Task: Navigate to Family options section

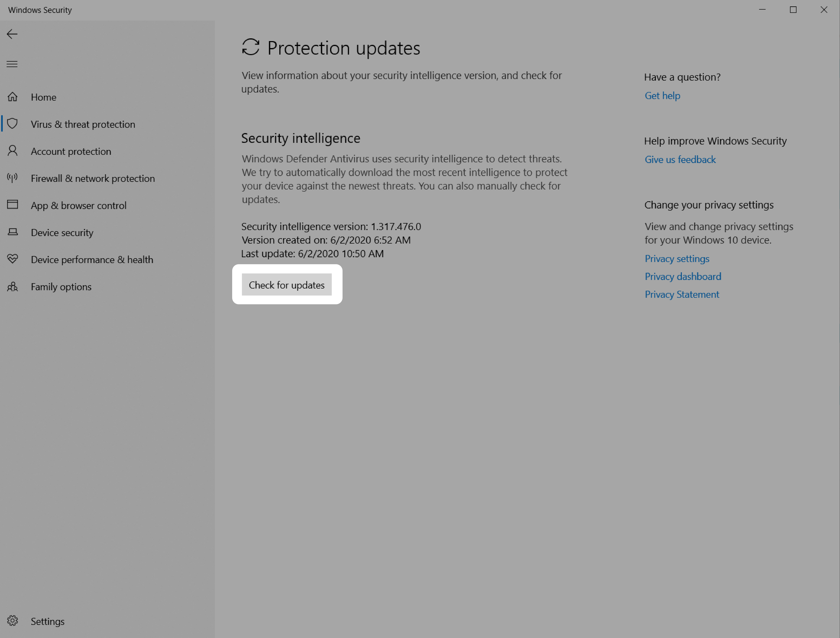Action: coord(61,286)
